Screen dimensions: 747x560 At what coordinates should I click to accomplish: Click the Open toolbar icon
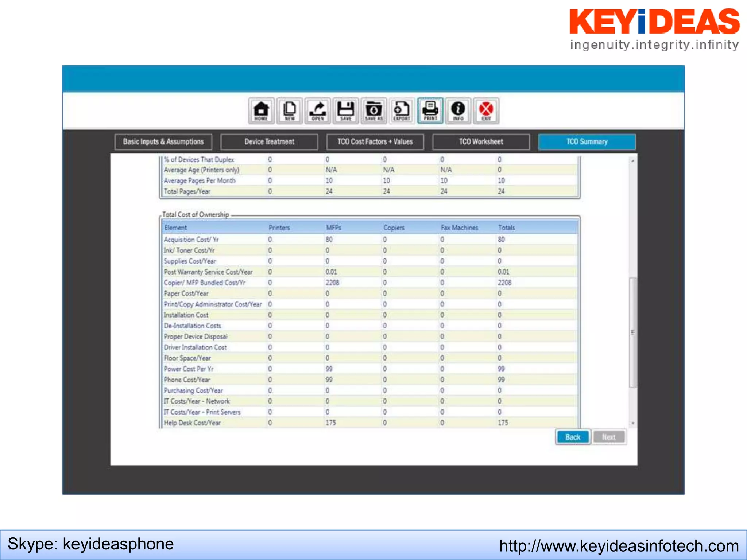click(318, 110)
